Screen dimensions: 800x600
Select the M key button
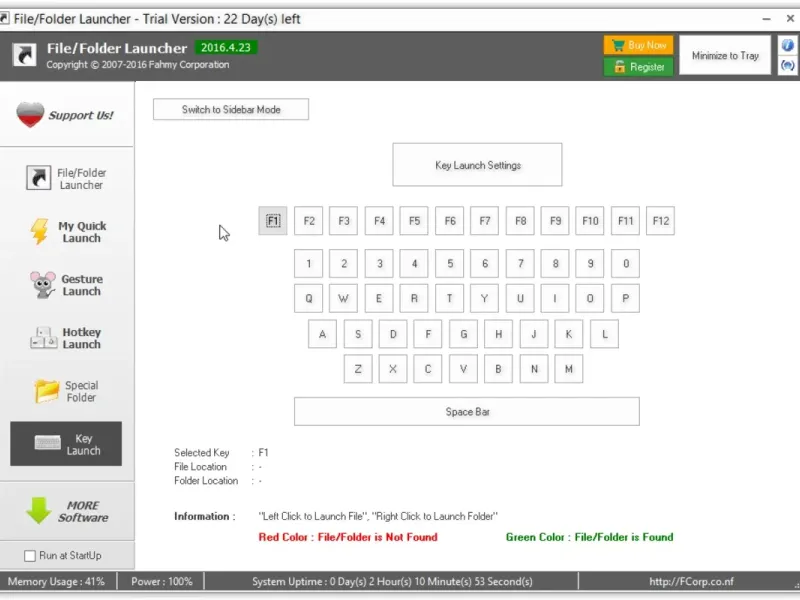point(569,369)
